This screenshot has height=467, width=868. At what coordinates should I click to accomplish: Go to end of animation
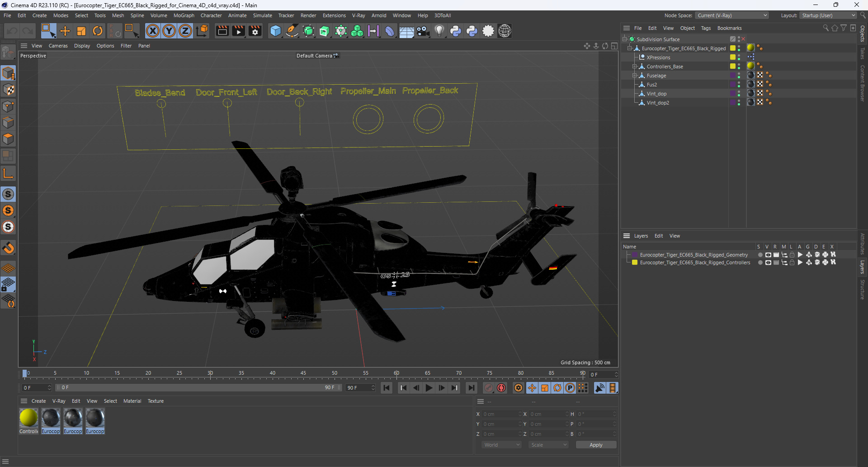click(x=472, y=388)
